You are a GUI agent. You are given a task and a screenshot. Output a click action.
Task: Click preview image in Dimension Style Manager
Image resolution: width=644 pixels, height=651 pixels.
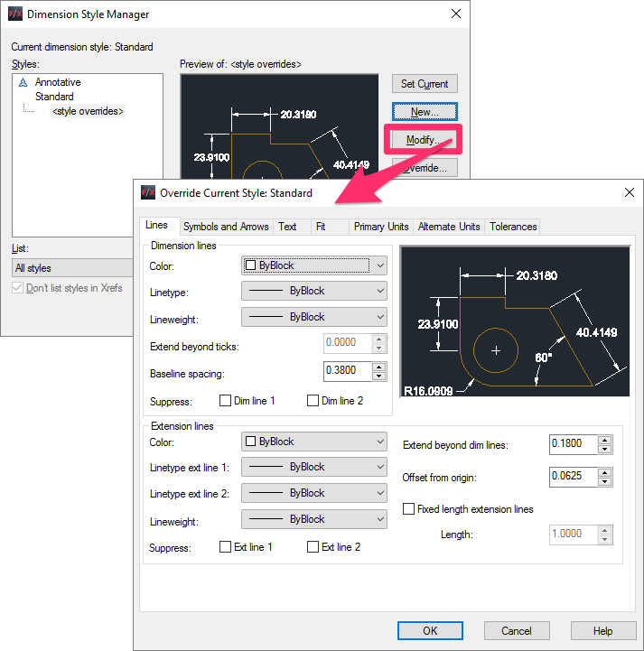pyautogui.click(x=279, y=126)
